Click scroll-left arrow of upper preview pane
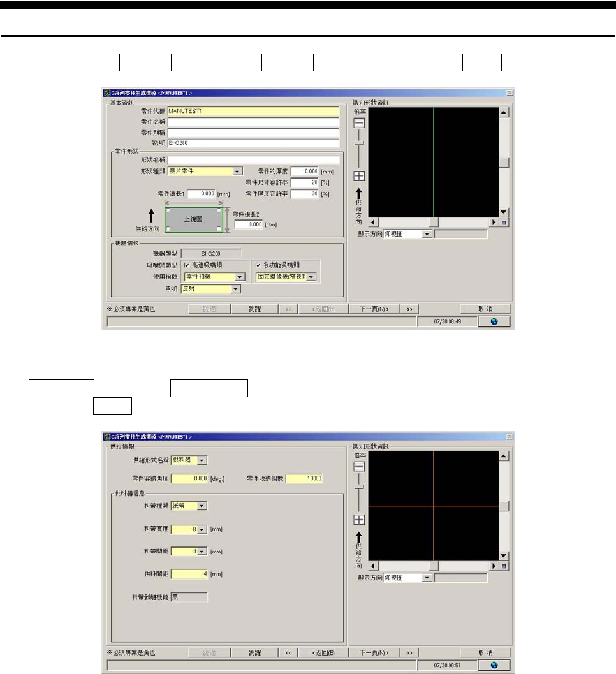Viewport: 616px width, 674px height. coord(372,223)
